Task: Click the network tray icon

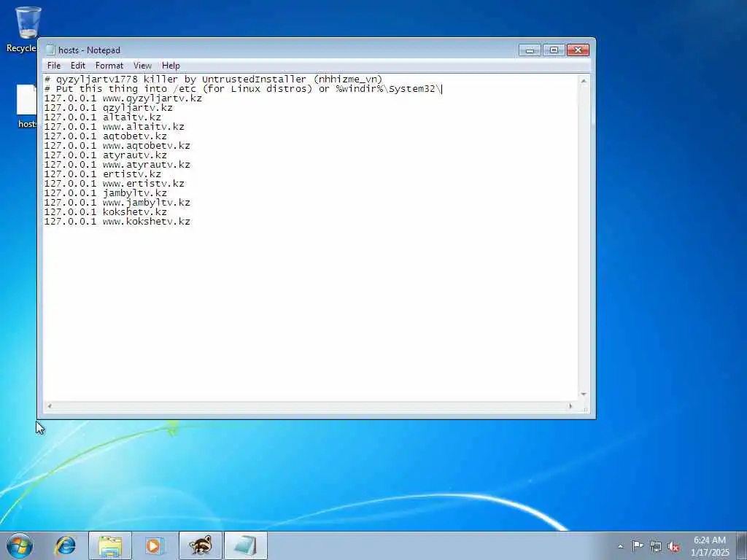Action: pos(656,546)
